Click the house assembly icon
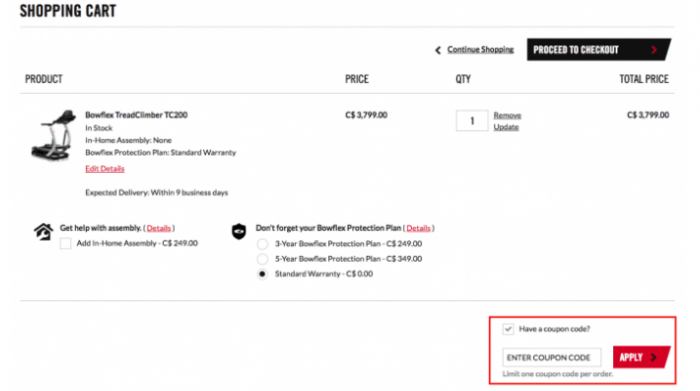The height and width of the screenshot is (391, 700). [x=44, y=232]
